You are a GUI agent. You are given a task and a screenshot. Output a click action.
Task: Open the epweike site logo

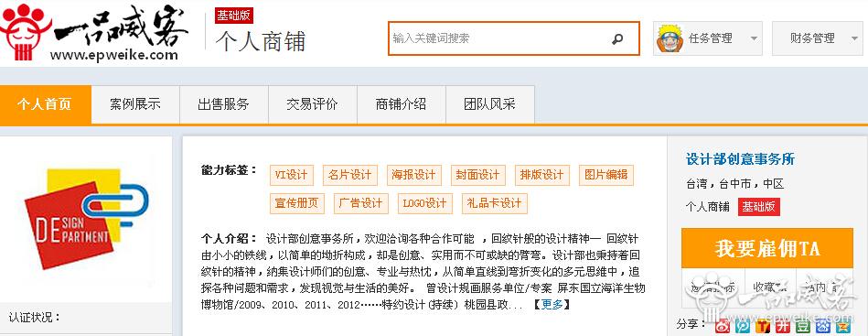point(94,32)
